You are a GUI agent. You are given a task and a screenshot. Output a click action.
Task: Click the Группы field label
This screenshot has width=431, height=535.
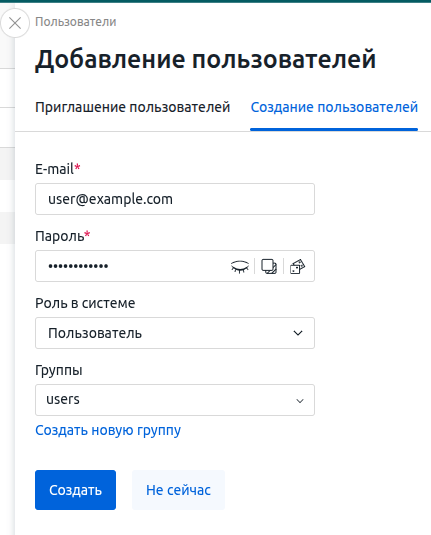(59, 371)
